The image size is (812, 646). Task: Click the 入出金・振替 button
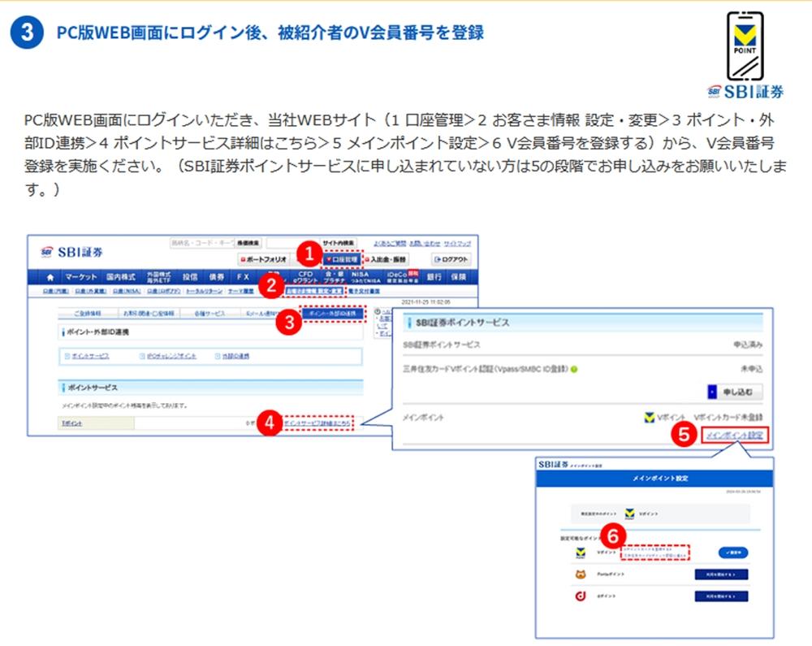pyautogui.click(x=387, y=259)
